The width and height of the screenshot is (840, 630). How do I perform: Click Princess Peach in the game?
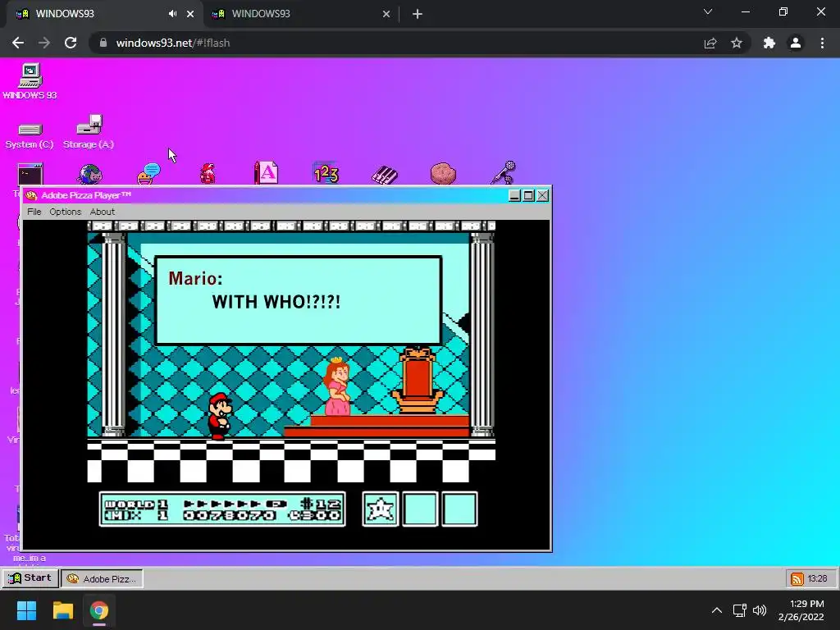pos(337,387)
